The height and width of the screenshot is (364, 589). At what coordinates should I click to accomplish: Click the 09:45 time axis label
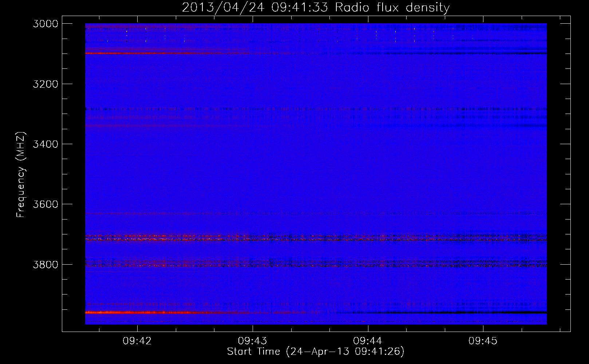[483, 341]
